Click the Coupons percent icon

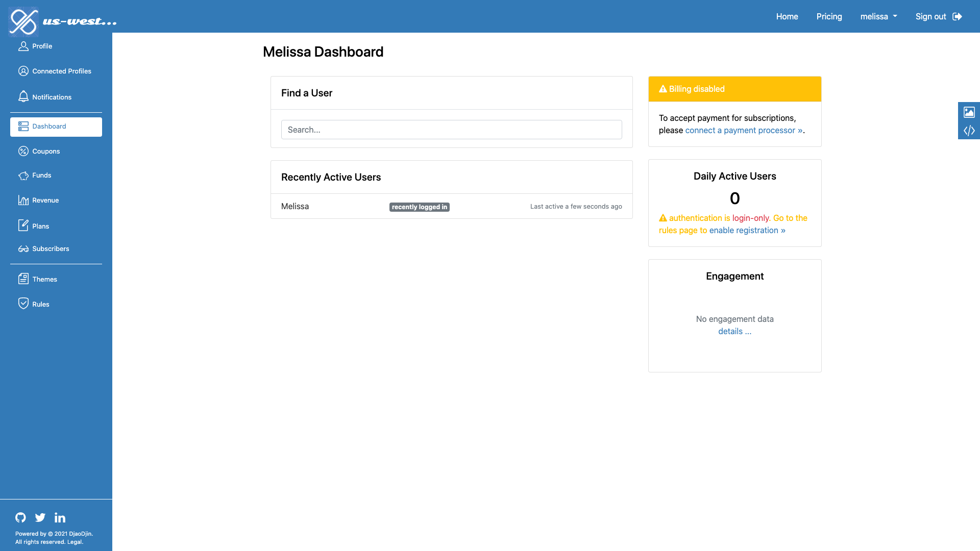click(23, 152)
